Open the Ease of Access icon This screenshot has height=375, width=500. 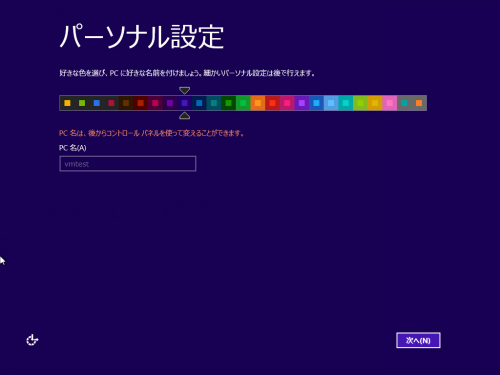click(x=32, y=340)
